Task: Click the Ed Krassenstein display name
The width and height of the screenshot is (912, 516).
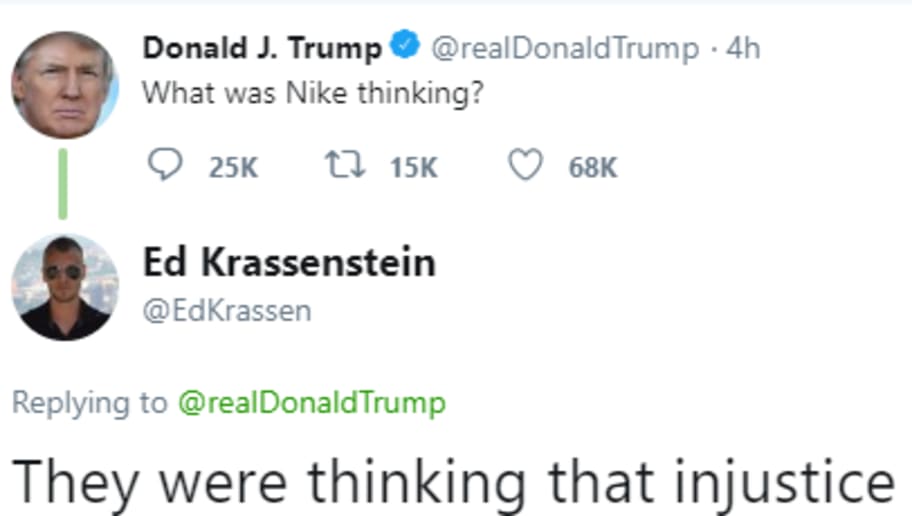Action: pos(289,262)
